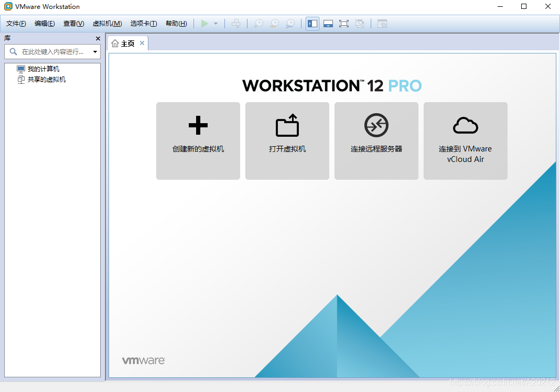The width and height of the screenshot is (560, 392).
Task: Click the Unity mode toolbar icon
Action: tap(360, 24)
